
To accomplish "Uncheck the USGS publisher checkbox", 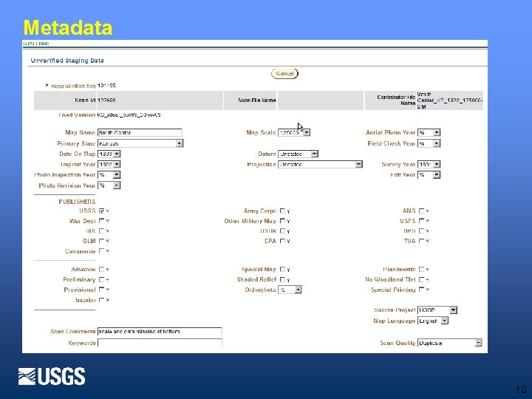I will click(101, 211).
